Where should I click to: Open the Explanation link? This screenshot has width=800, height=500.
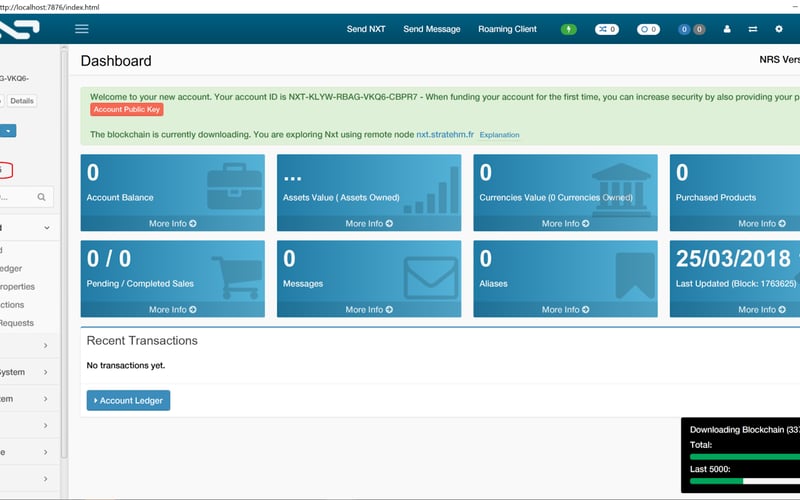(499, 135)
